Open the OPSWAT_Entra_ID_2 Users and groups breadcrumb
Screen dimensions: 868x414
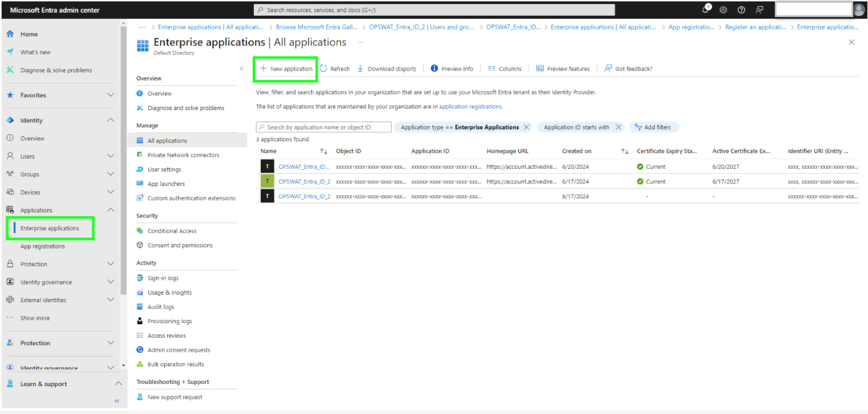point(421,27)
